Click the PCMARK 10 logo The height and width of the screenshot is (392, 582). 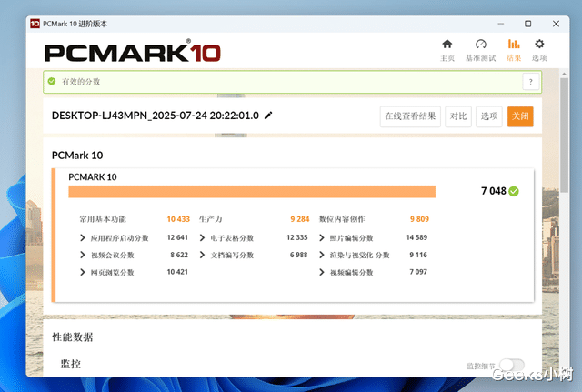pyautogui.click(x=133, y=53)
